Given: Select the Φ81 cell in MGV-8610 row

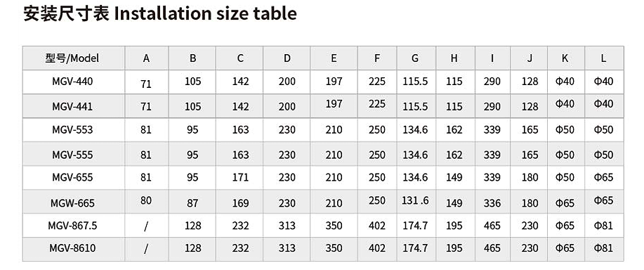Looking at the screenshot, I should pos(603,248).
